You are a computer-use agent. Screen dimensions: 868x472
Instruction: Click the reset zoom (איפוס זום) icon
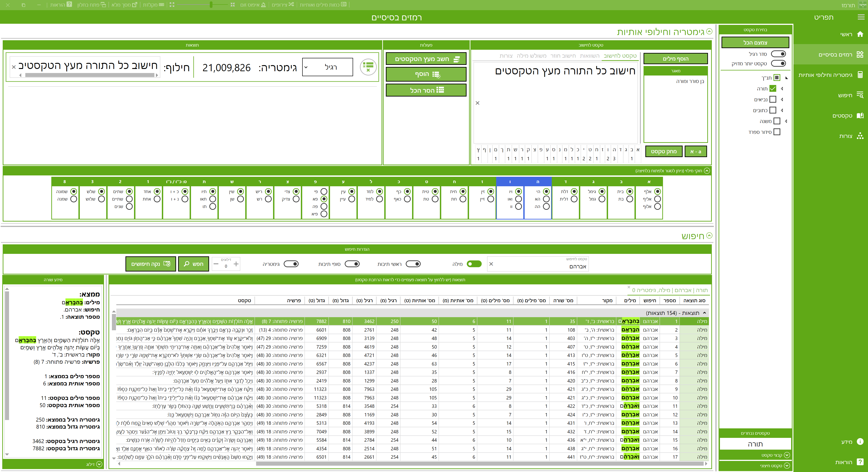(264, 5)
